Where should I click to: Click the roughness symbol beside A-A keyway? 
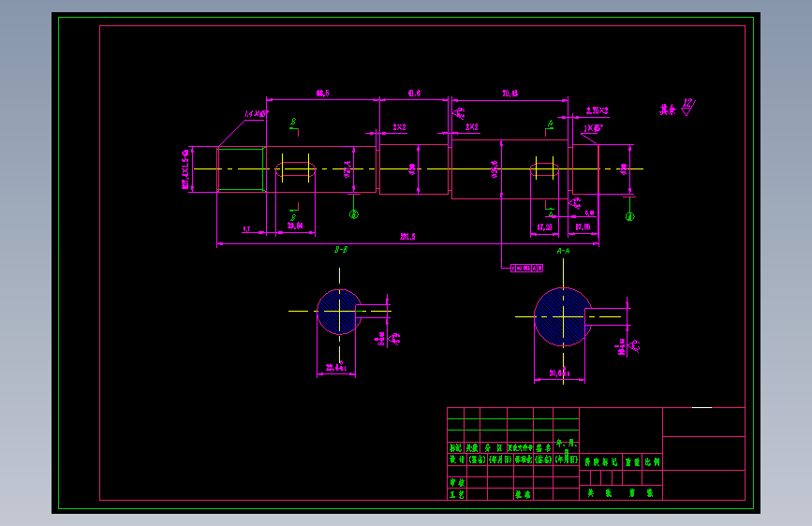click(x=634, y=346)
